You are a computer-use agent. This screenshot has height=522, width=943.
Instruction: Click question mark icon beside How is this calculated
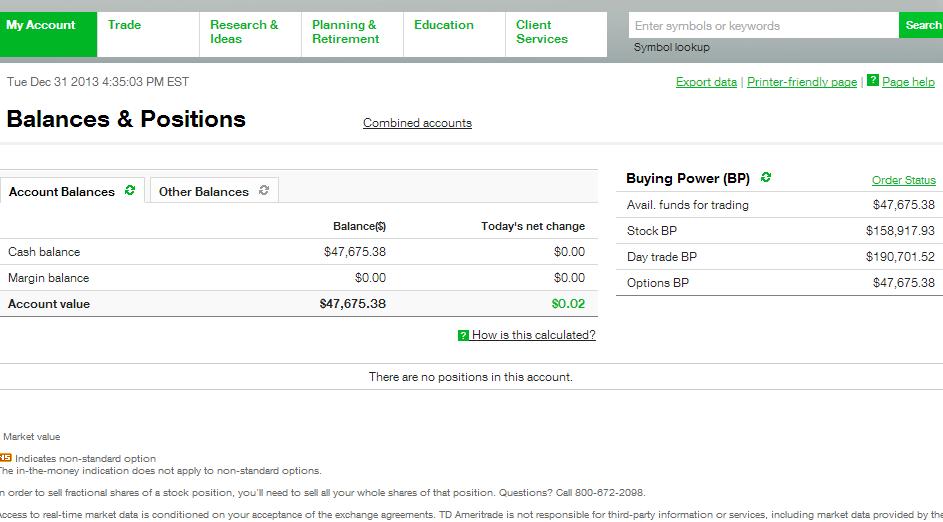point(463,336)
